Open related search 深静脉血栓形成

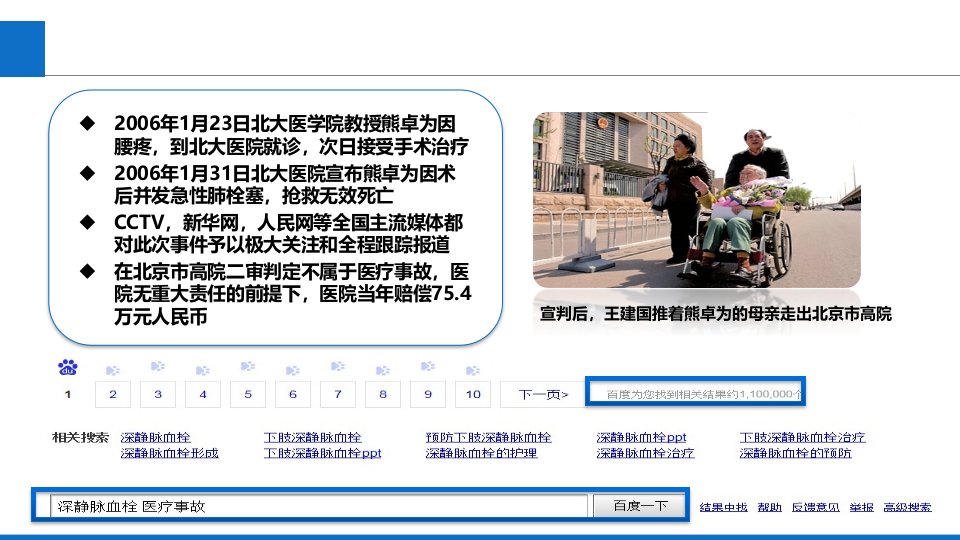click(x=170, y=453)
